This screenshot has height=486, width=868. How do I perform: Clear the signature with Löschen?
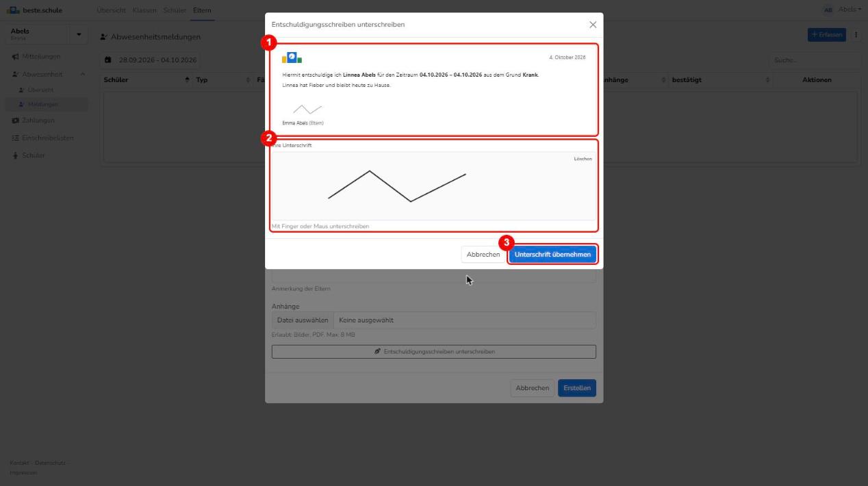pyautogui.click(x=583, y=159)
